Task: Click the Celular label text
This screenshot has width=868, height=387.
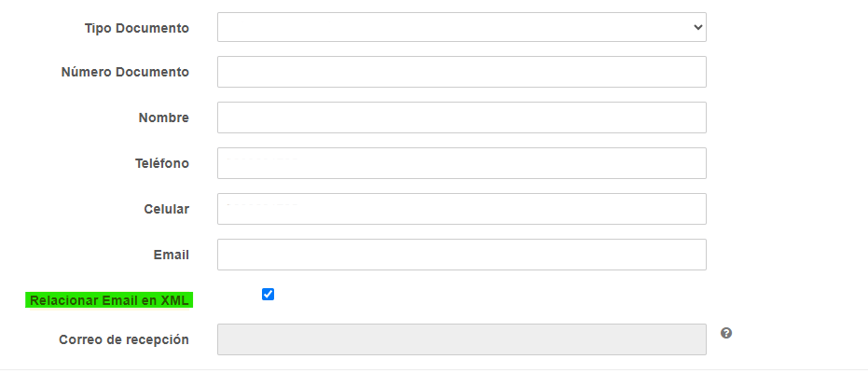Action: pyautogui.click(x=167, y=209)
